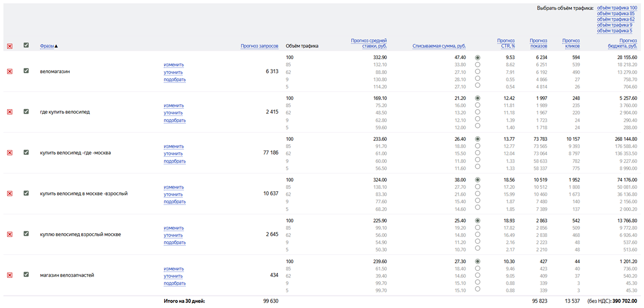Uncheck the веломагазин phrase checkbox

coord(26,71)
